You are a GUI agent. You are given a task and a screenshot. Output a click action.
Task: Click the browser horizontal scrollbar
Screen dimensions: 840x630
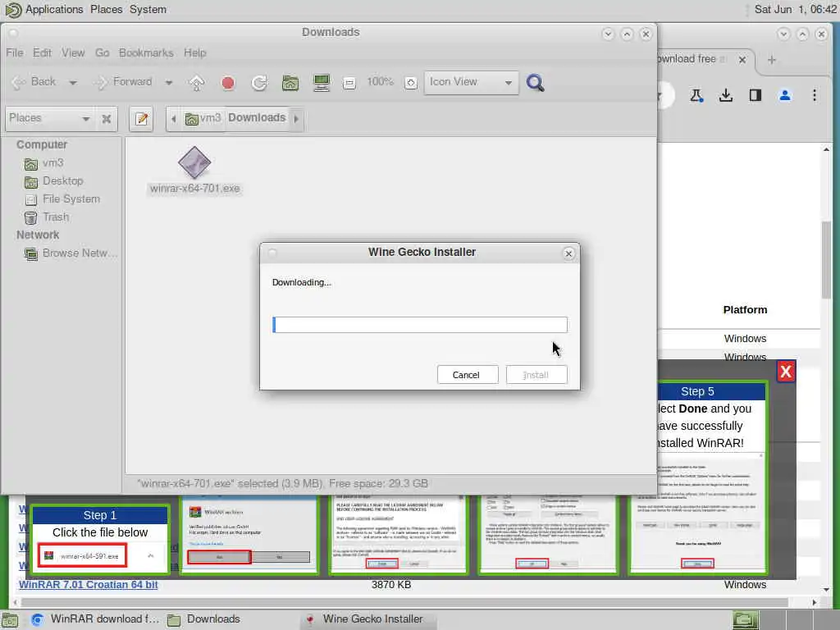click(404, 603)
